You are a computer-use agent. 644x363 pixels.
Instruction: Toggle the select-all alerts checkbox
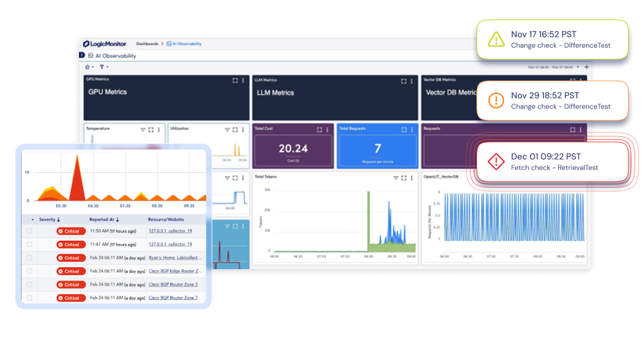click(x=27, y=220)
